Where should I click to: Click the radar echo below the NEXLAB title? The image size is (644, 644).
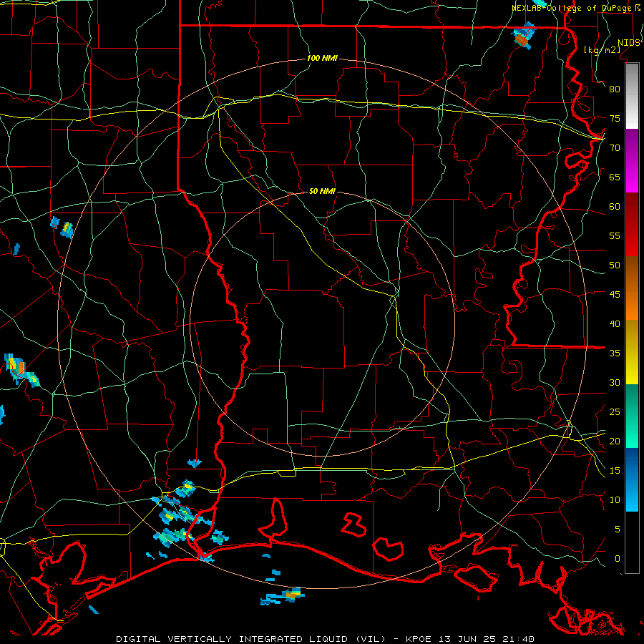click(x=523, y=37)
